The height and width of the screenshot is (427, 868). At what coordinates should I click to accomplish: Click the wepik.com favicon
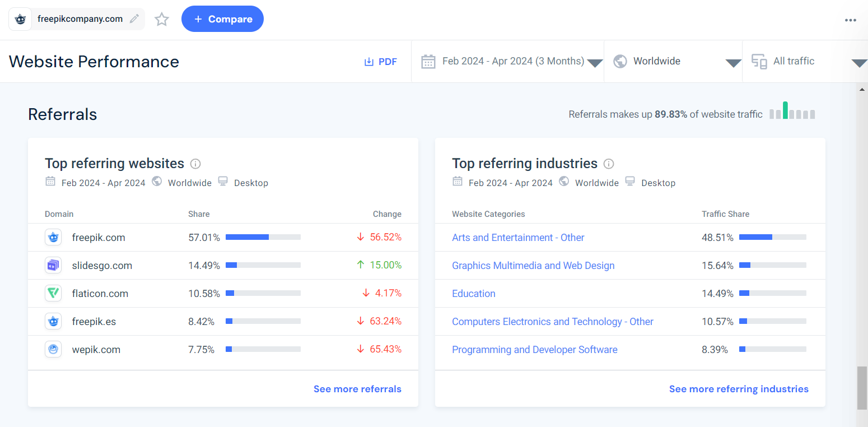(53, 350)
